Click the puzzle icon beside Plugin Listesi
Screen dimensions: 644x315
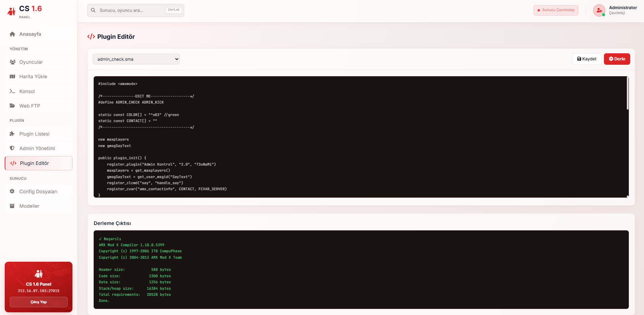(x=12, y=134)
